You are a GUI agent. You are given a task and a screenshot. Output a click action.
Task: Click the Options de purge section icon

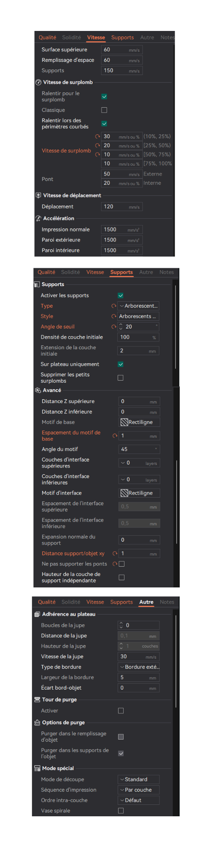click(37, 722)
